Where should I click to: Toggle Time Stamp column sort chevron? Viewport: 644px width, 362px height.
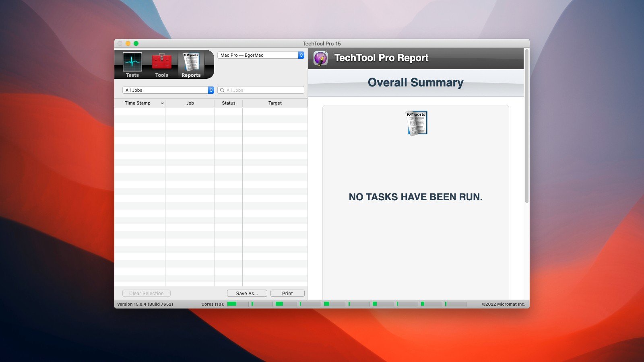(x=162, y=103)
